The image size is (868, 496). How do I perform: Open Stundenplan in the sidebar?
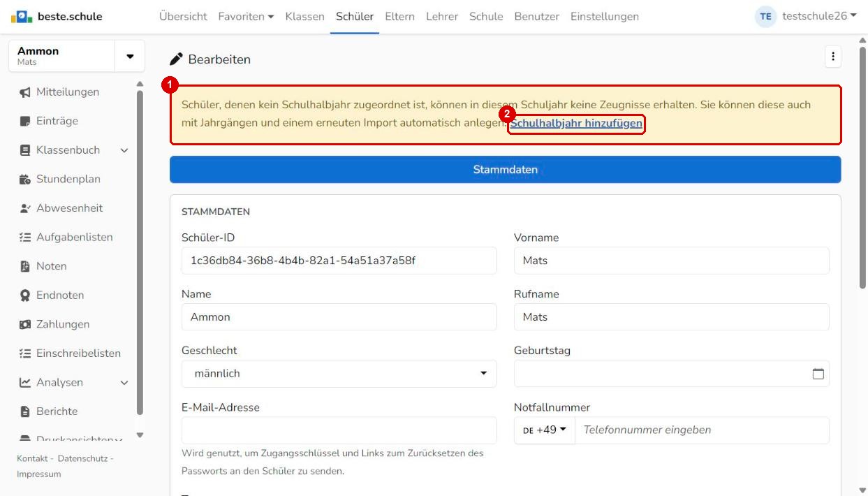coord(68,180)
